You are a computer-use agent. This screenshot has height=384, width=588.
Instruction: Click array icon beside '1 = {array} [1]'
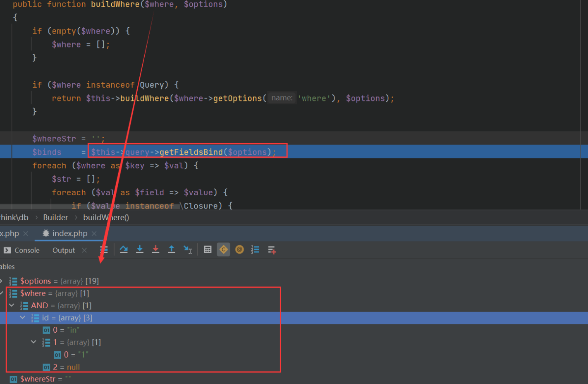point(46,343)
